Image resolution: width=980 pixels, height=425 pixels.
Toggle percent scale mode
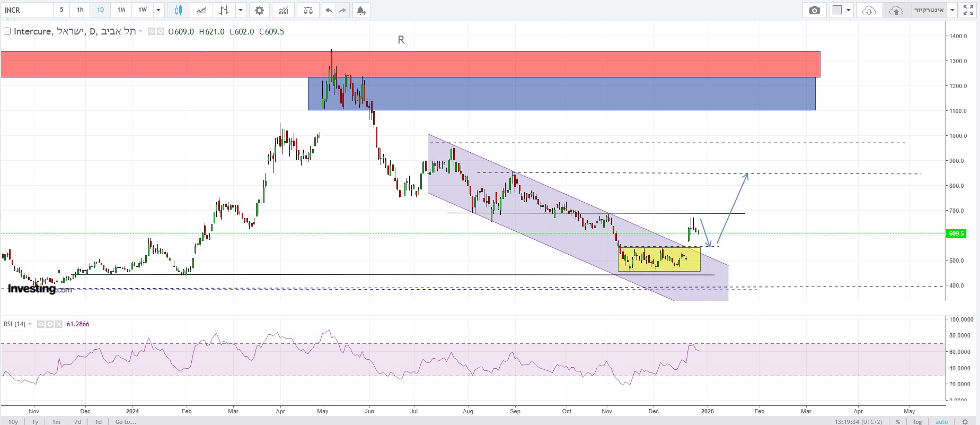[x=898, y=422]
